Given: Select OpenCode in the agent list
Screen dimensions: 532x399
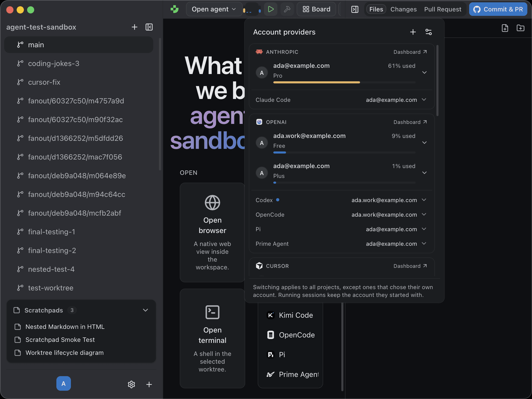Looking at the screenshot, I should point(290,335).
